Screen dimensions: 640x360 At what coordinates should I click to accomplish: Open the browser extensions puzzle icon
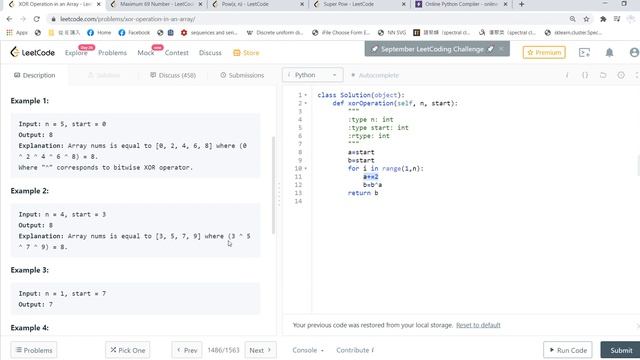(603, 19)
